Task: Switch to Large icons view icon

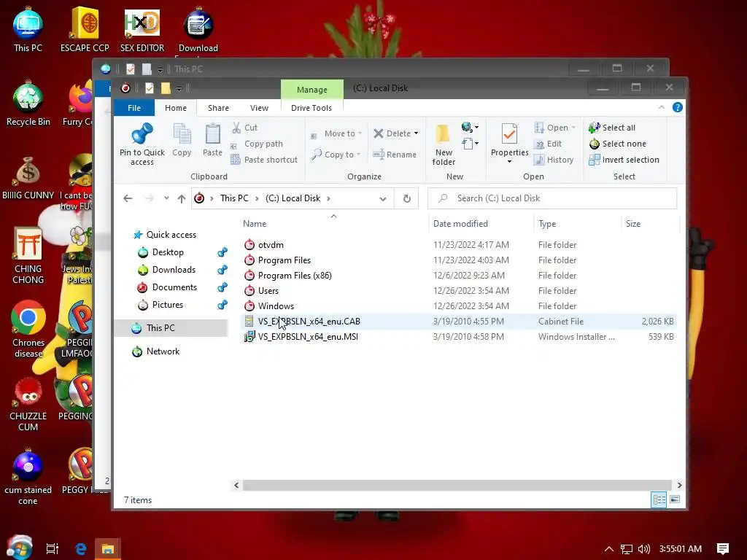Action: click(675, 499)
